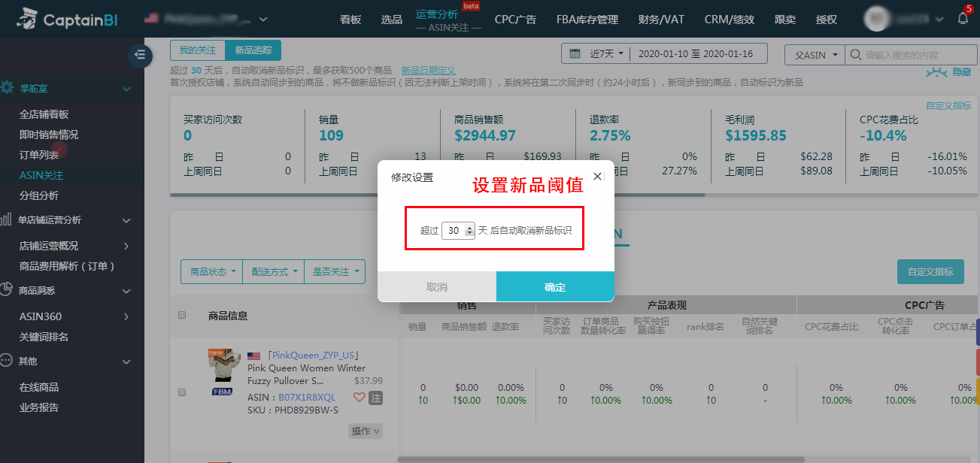Open the PinkQueen_ZYP_US store link
Viewport: 980px width, 463px height.
312,356
